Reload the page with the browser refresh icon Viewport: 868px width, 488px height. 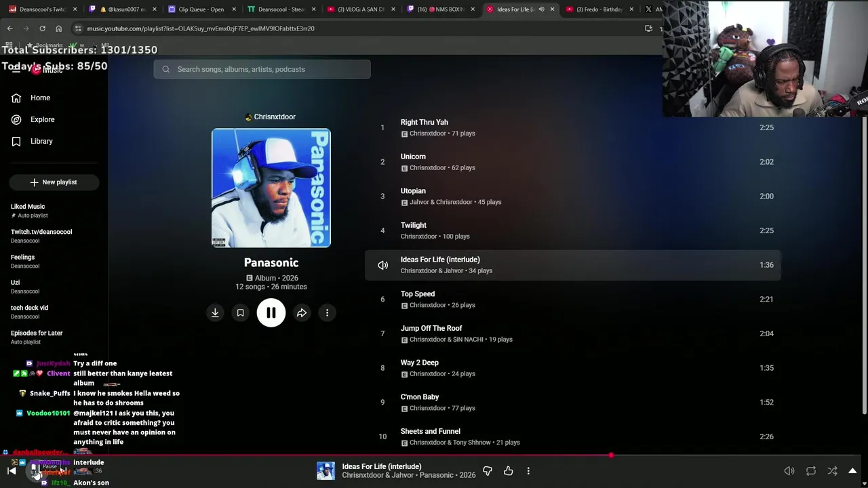pyautogui.click(x=42, y=28)
